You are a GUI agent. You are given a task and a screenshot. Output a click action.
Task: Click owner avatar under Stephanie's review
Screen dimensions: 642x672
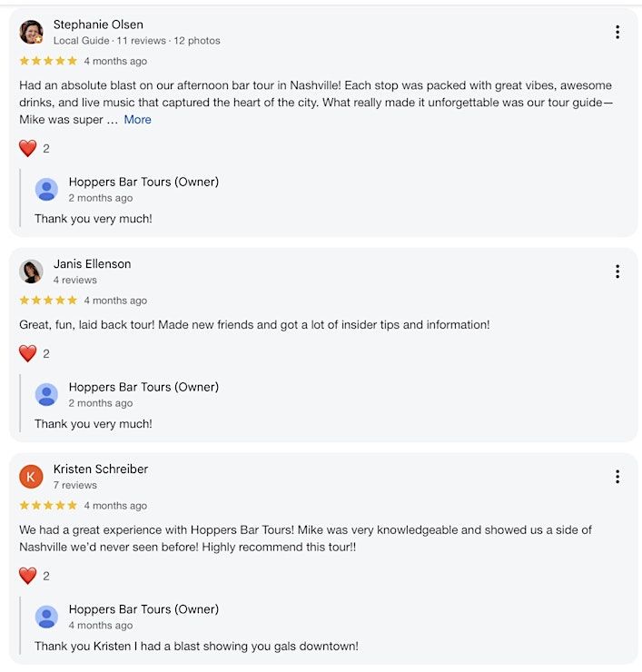(x=46, y=190)
